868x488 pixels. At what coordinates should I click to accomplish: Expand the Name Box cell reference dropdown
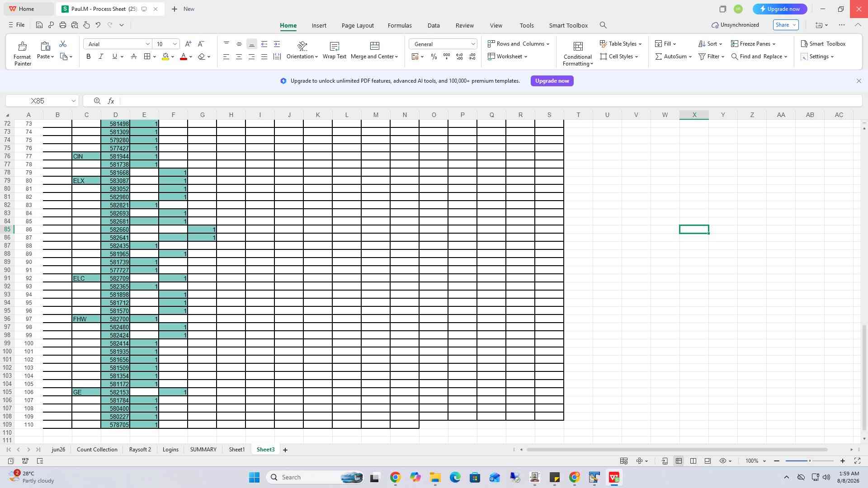point(73,101)
